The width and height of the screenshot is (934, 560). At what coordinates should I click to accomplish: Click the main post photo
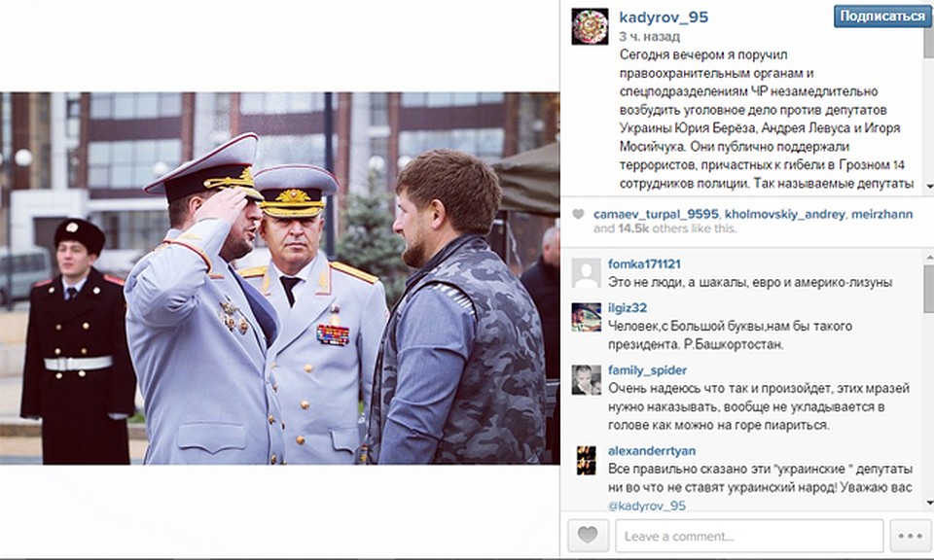pyautogui.click(x=279, y=278)
